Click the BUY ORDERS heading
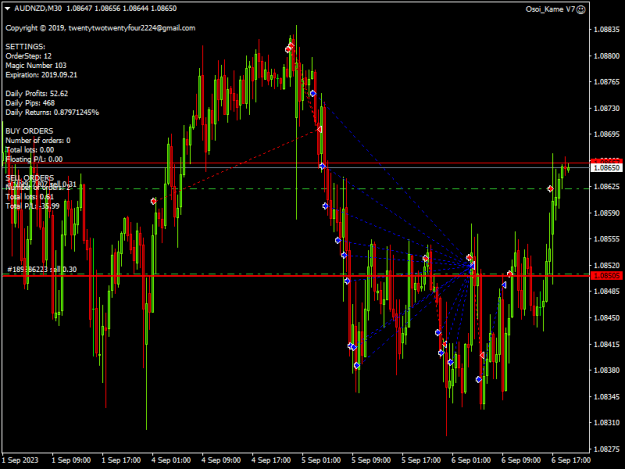This screenshot has width=625, height=469. pyautogui.click(x=29, y=131)
